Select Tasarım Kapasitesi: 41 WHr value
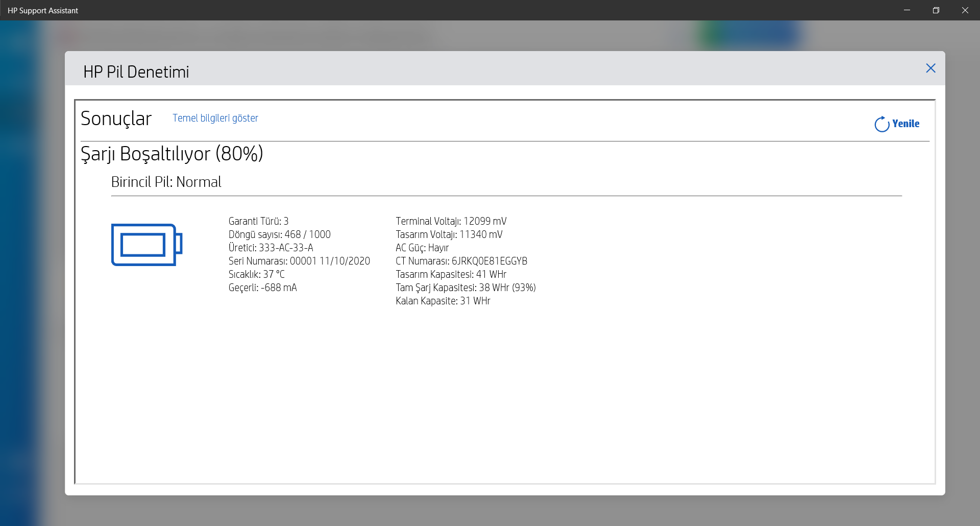The width and height of the screenshot is (980, 526). (x=451, y=274)
